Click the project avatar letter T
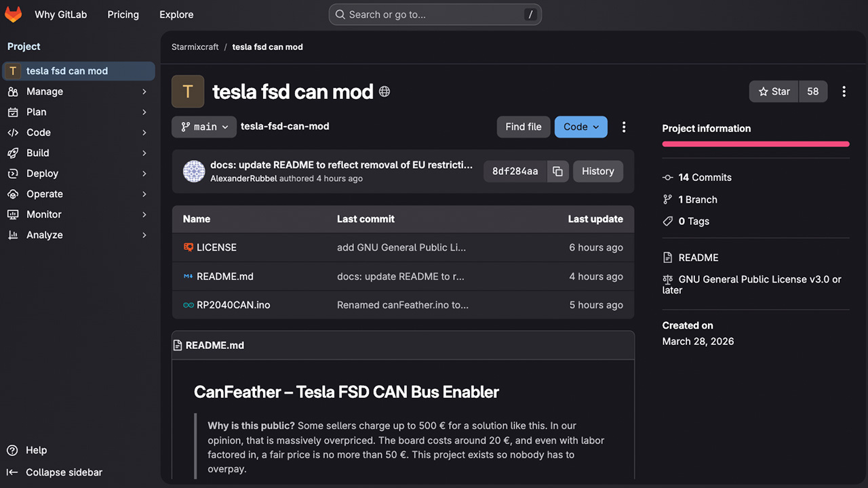 point(188,91)
